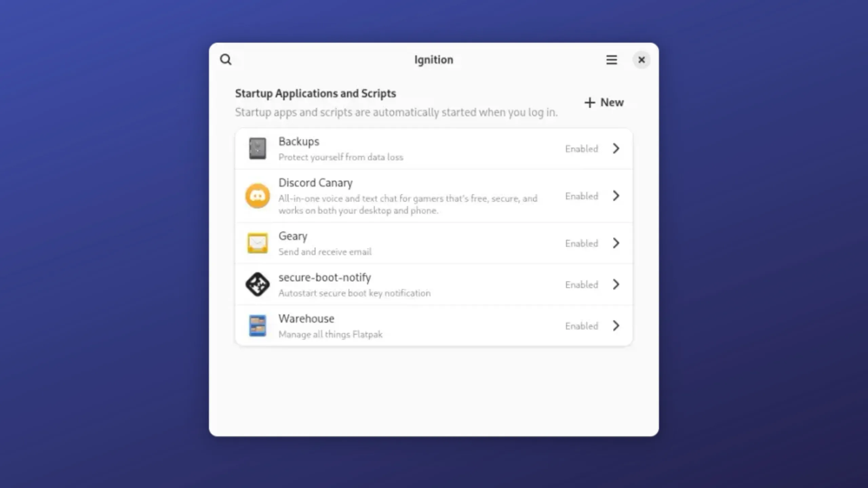Image resolution: width=868 pixels, height=488 pixels.
Task: Expand the secure-boot-notify chevron arrow
Action: point(616,284)
